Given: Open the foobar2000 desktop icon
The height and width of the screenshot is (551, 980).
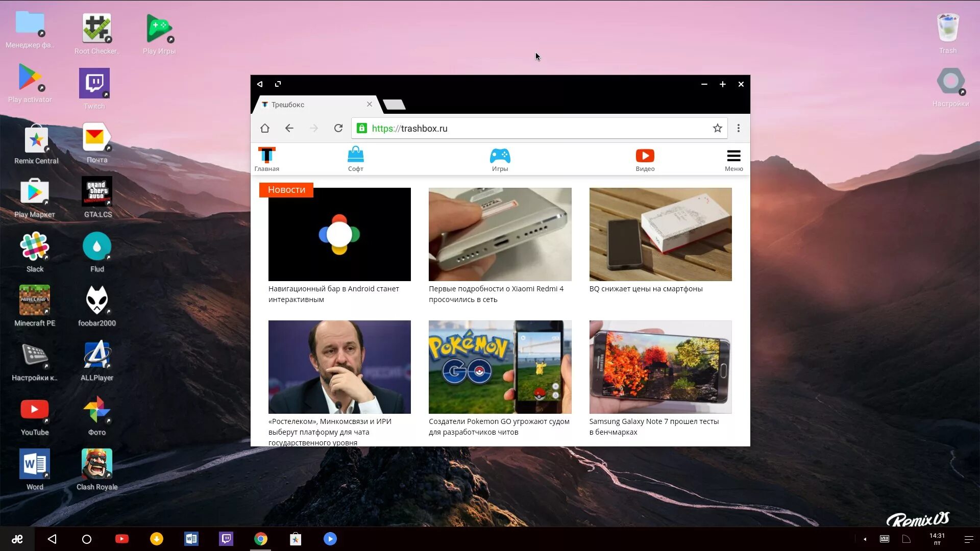Looking at the screenshot, I should [x=96, y=301].
